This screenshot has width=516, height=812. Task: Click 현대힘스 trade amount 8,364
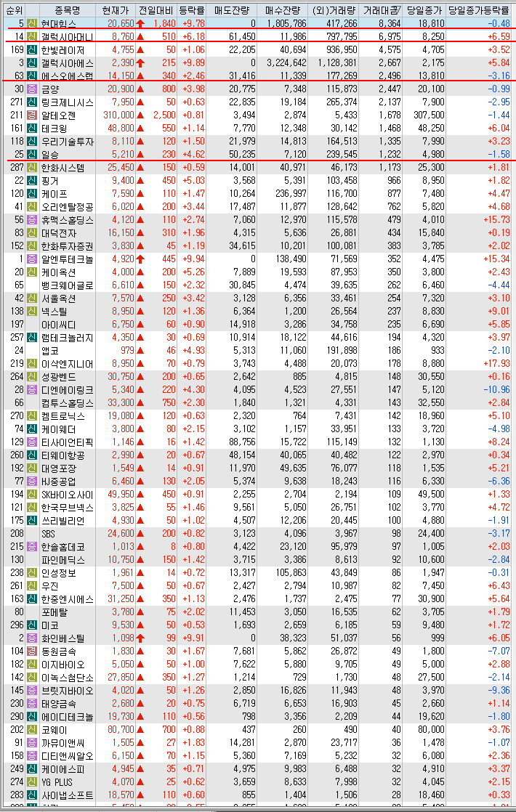390,23
